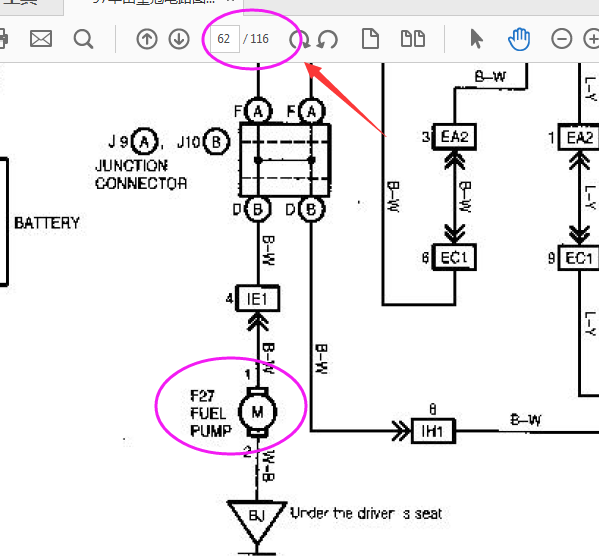The width and height of the screenshot is (599, 556).
Task: Click the page number field showing 62
Action: point(225,39)
